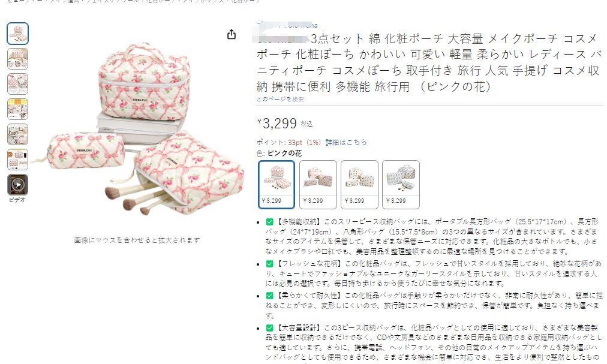Image resolution: width=607 pixels, height=364 pixels.
Task: Select the third product image thumbnail
Action: 17,84
